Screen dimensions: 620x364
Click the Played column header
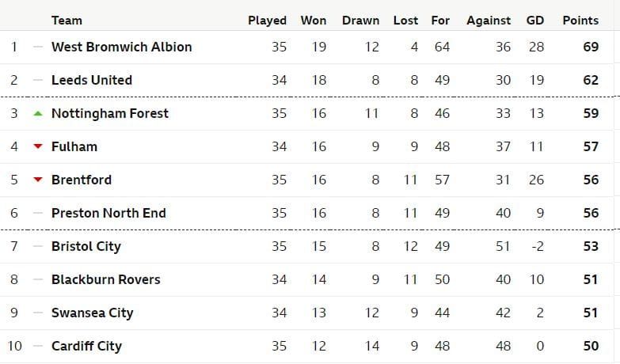268,21
